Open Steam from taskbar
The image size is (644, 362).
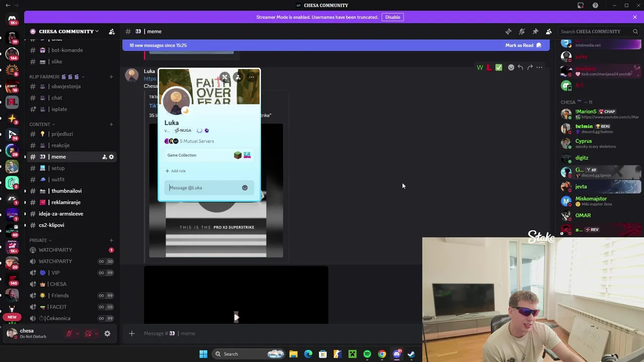click(x=411, y=354)
